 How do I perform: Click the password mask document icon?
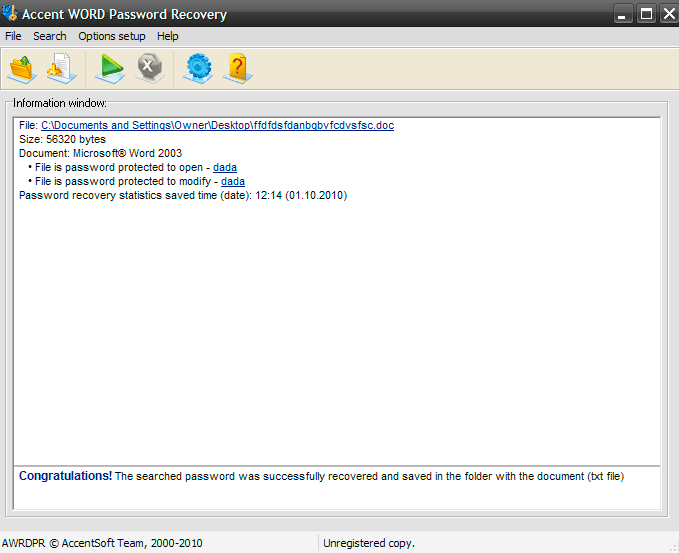pos(62,68)
